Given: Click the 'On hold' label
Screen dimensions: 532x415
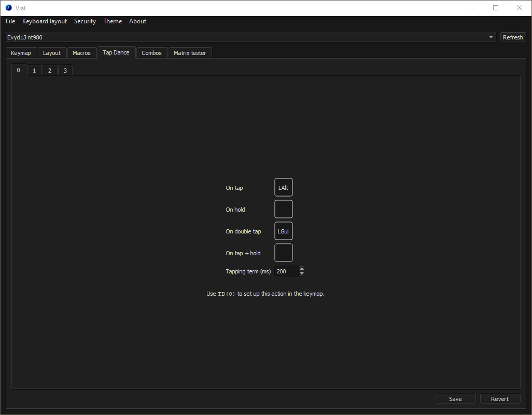Looking at the screenshot, I should (235, 210).
